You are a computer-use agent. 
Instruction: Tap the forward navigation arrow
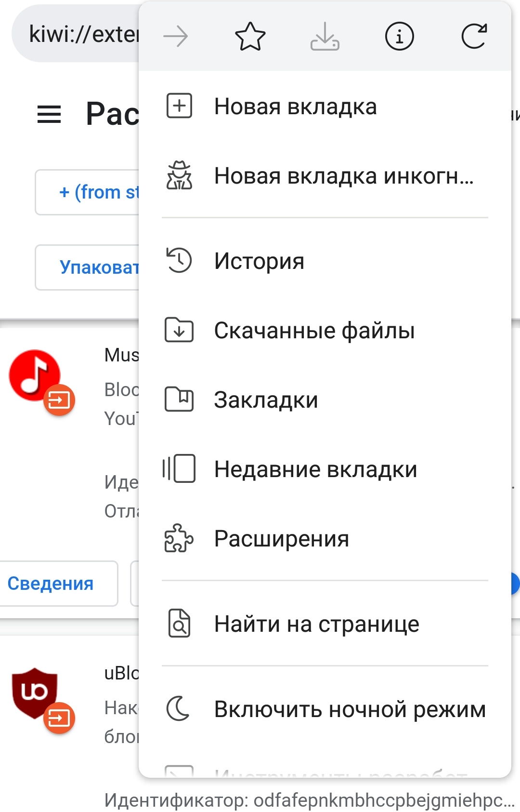(x=176, y=37)
